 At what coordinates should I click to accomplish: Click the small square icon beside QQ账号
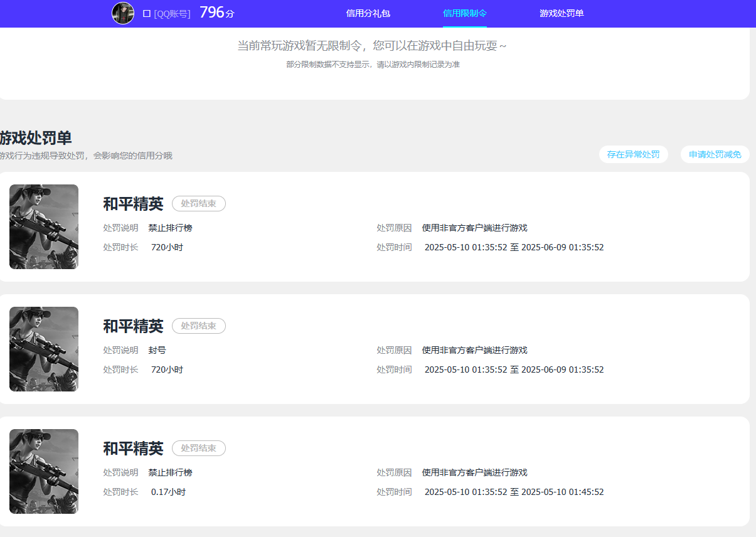coord(147,14)
